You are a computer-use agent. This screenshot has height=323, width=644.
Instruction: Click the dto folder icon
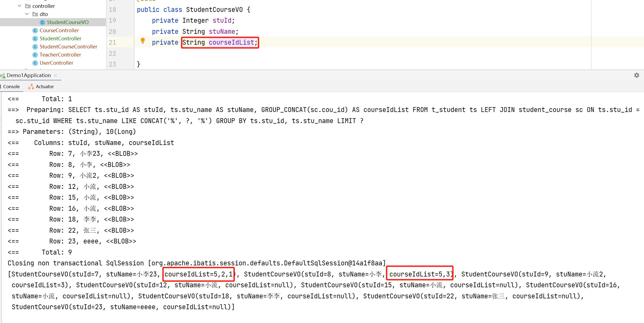pos(35,14)
